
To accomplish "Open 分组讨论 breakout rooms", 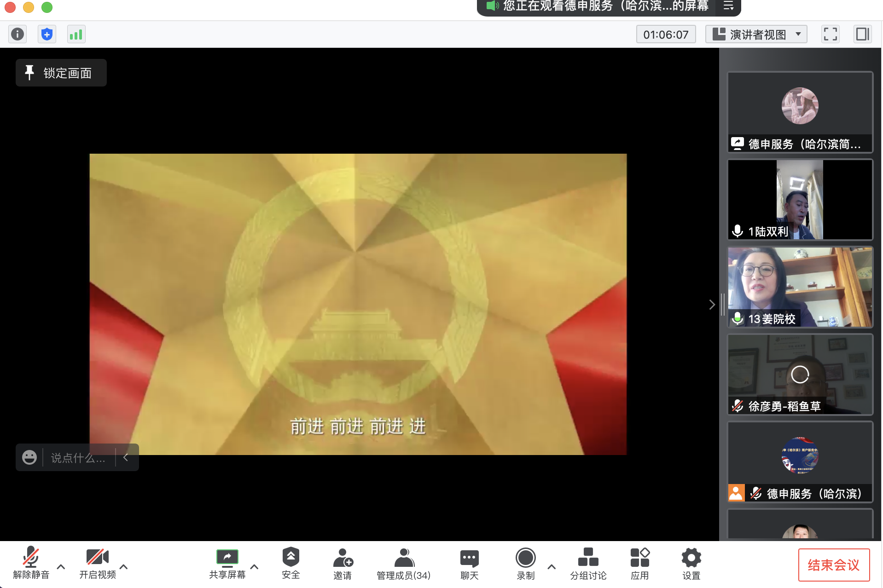I will pyautogui.click(x=588, y=563).
